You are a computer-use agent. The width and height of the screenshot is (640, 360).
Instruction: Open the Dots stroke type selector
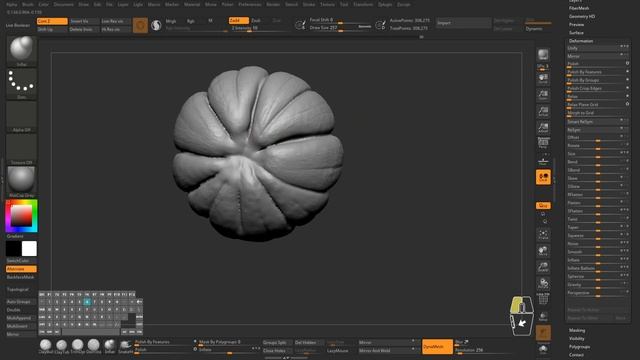[x=22, y=84]
